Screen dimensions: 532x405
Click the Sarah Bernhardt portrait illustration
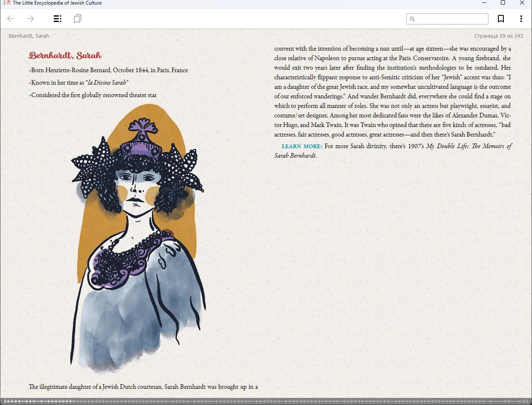point(137,241)
